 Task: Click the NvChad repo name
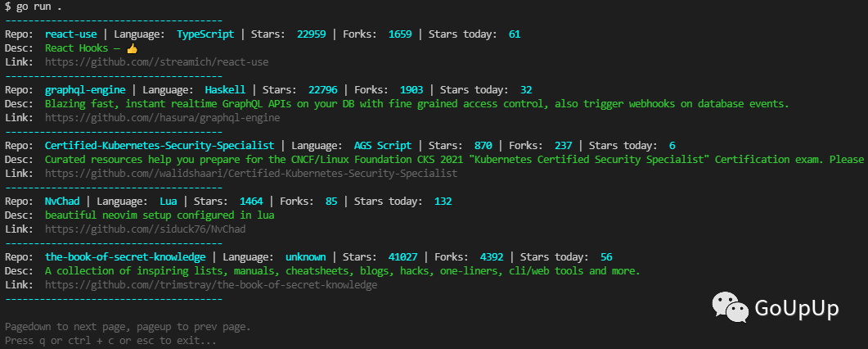tap(62, 201)
